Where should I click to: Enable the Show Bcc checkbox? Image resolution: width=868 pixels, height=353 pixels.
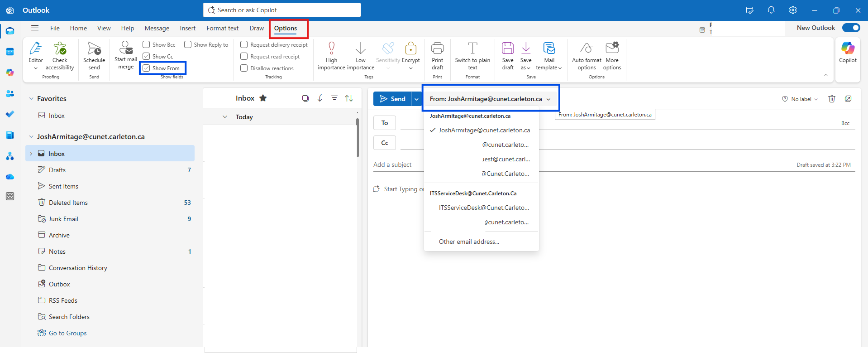click(146, 44)
